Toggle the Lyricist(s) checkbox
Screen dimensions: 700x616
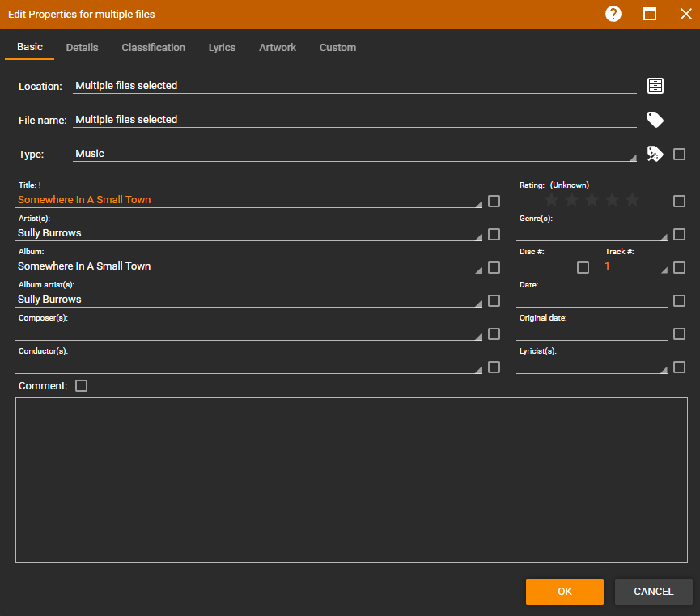(x=679, y=367)
